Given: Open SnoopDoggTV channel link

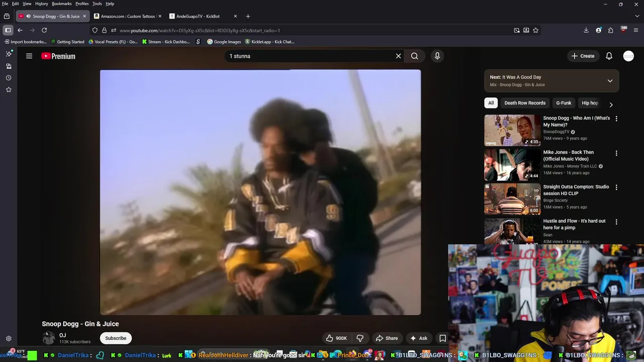Looking at the screenshot, I should pyautogui.click(x=556, y=132).
